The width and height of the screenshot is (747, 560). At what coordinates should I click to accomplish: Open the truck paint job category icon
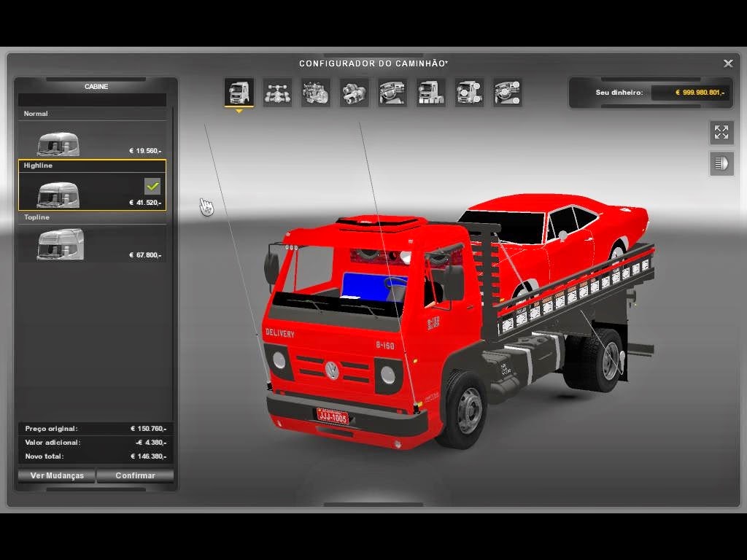coord(431,93)
